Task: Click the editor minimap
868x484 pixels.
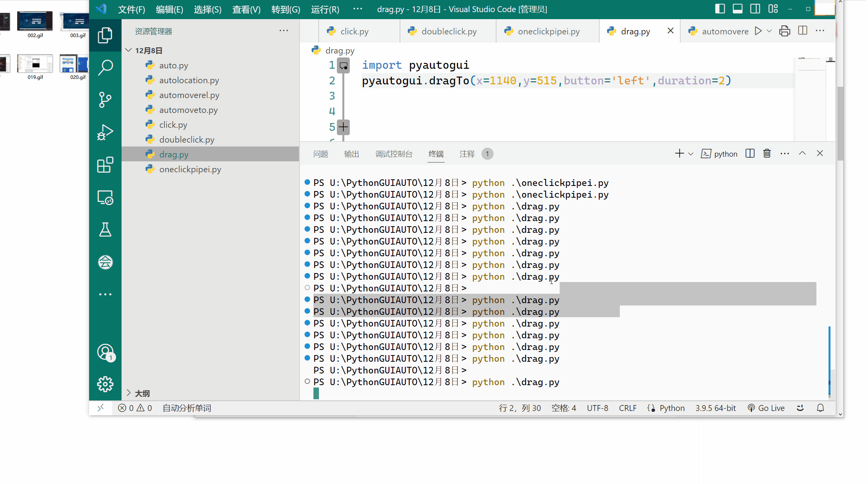Action: (810, 99)
